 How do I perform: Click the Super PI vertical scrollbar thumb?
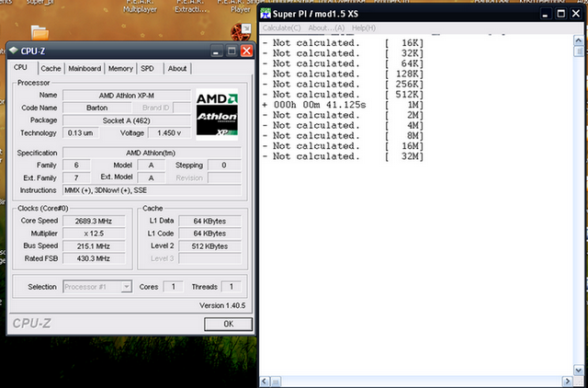tap(579, 51)
